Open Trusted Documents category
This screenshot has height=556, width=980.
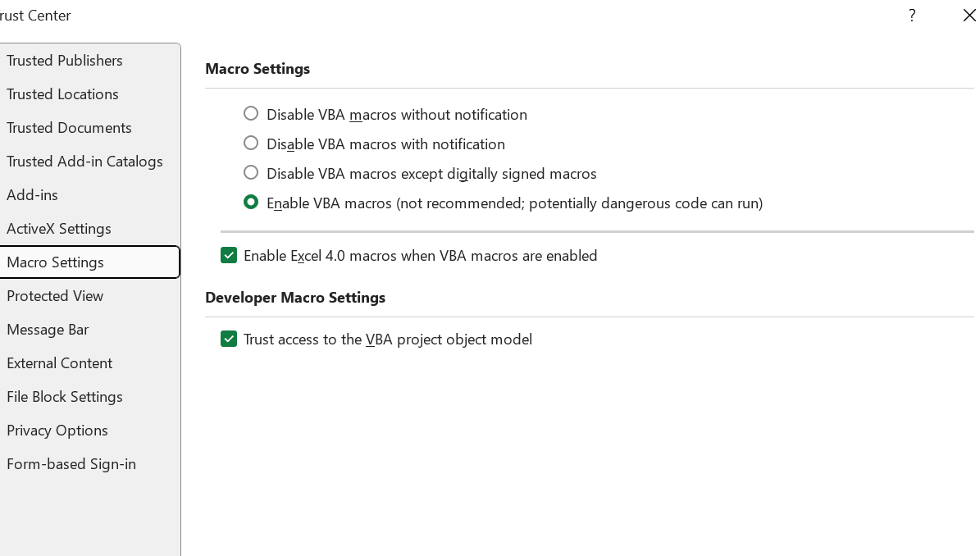click(69, 128)
